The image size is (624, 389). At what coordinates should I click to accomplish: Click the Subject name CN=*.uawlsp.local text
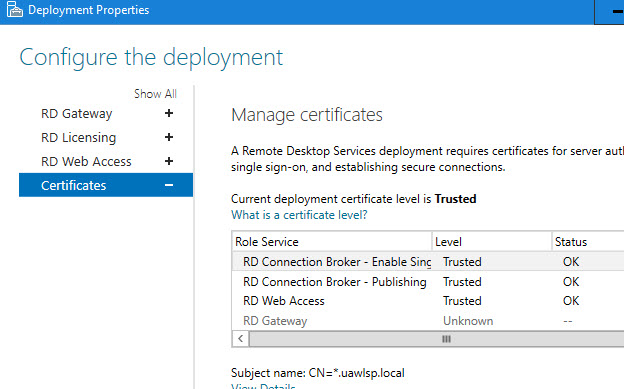[318, 373]
